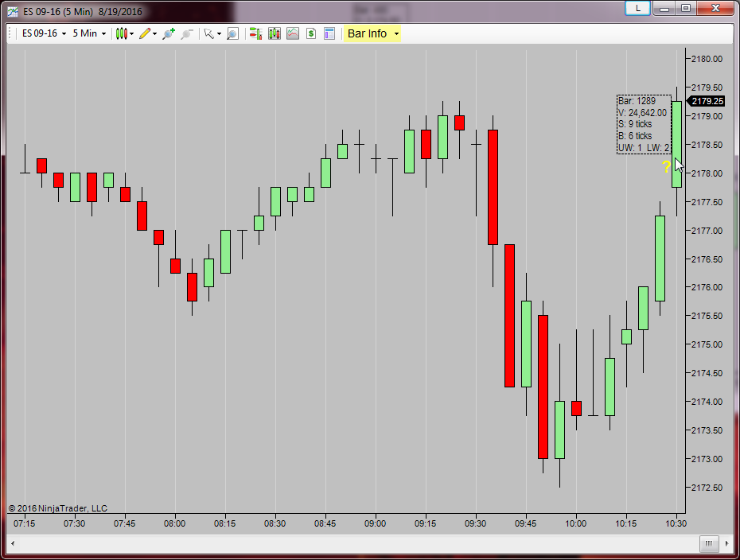Toggle the chart trader icon
Image resolution: width=740 pixels, height=560 pixels.
pyautogui.click(x=255, y=33)
